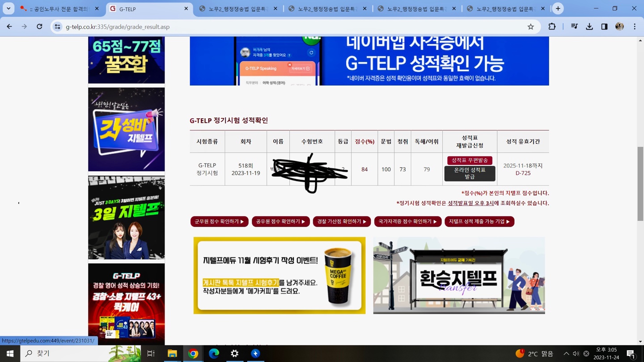This screenshot has height=362, width=644.
Task: Open the Chrome extensions puzzle icon
Action: coord(552,27)
